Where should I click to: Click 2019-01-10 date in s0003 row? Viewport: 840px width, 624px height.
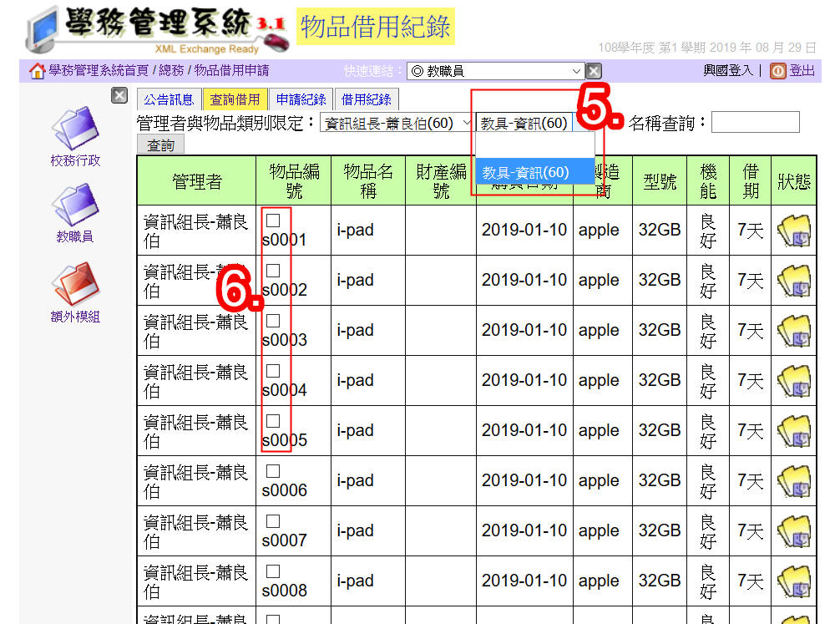pyautogui.click(x=524, y=330)
